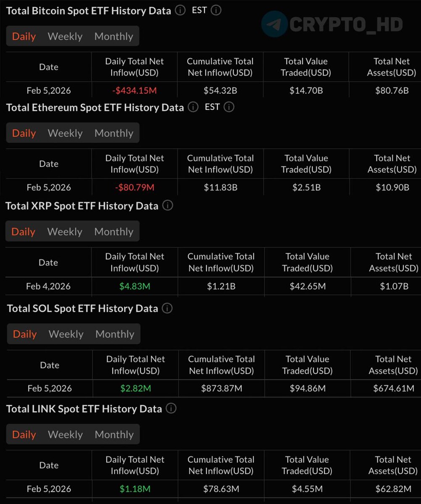Select Monthly tab in XRP ETF section

click(113, 231)
